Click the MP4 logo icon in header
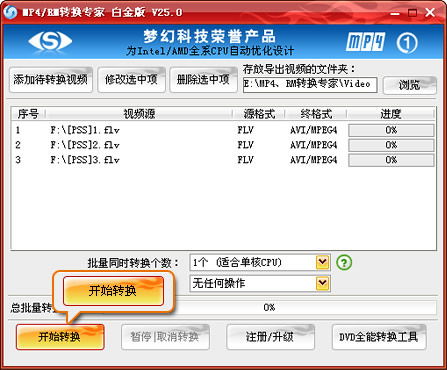This screenshot has width=447, height=370. coord(365,42)
